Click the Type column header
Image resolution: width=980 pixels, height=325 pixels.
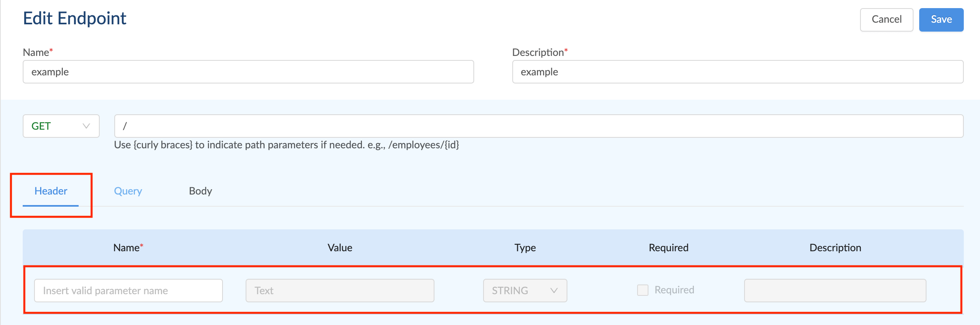coord(525,248)
